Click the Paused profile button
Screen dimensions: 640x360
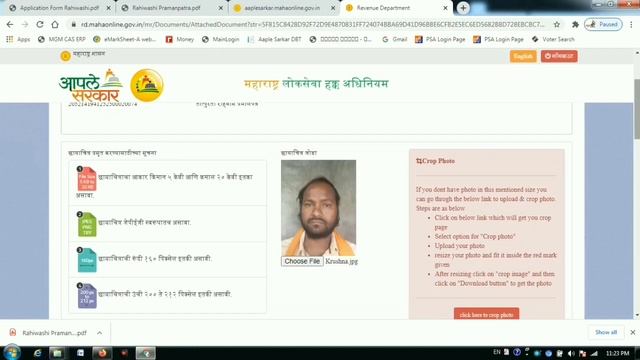coord(603,24)
